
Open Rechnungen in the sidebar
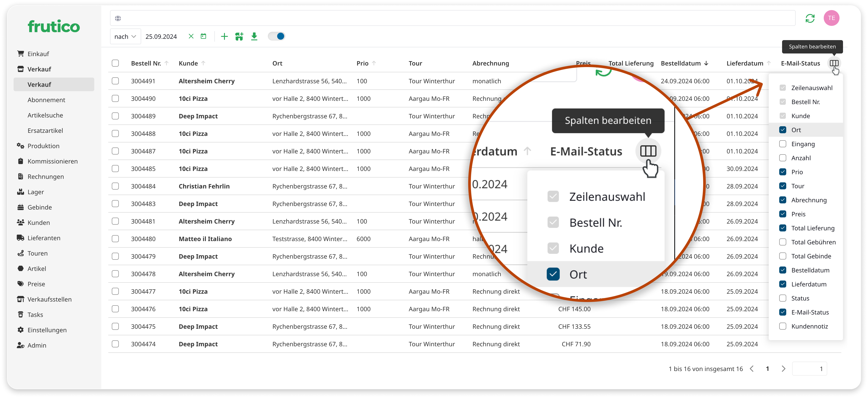tap(46, 177)
